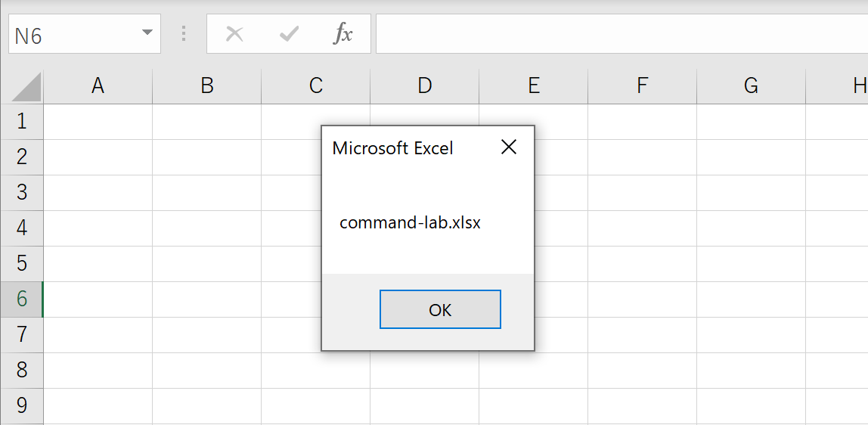The image size is (868, 425).
Task: Select row 2 header
Action: tap(22, 157)
